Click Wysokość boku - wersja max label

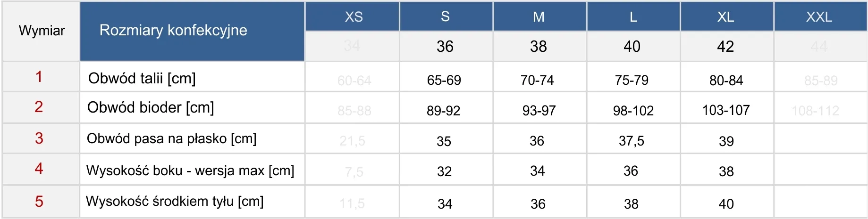[x=190, y=170]
